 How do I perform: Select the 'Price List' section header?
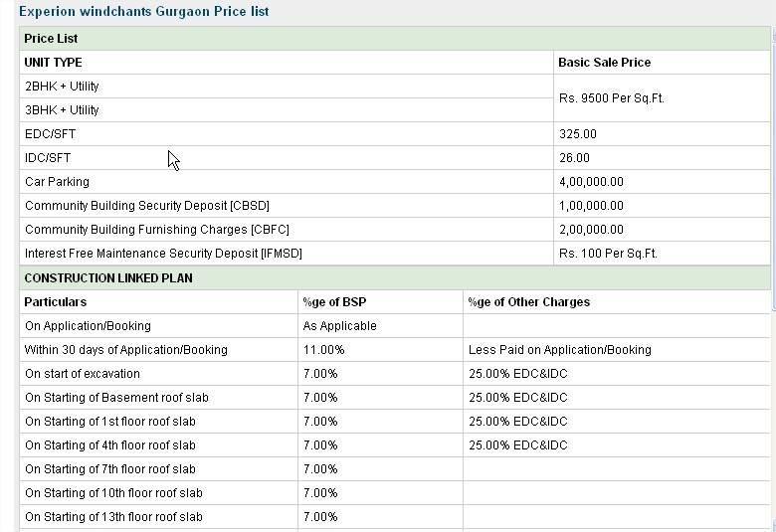coord(395,39)
